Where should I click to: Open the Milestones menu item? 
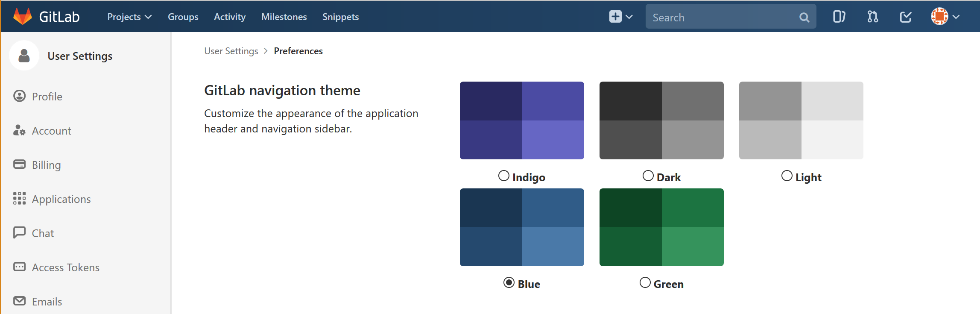(284, 17)
